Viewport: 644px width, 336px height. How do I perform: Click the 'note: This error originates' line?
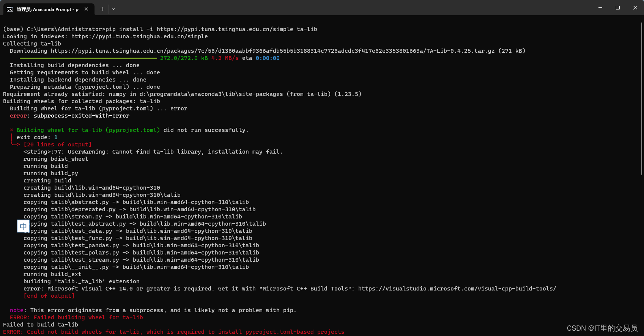[153, 310]
